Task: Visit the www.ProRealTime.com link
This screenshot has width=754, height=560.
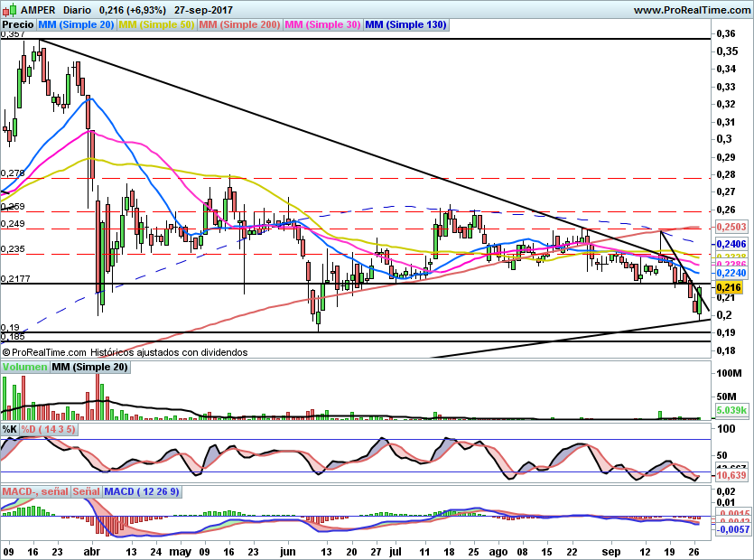Action: [693, 10]
